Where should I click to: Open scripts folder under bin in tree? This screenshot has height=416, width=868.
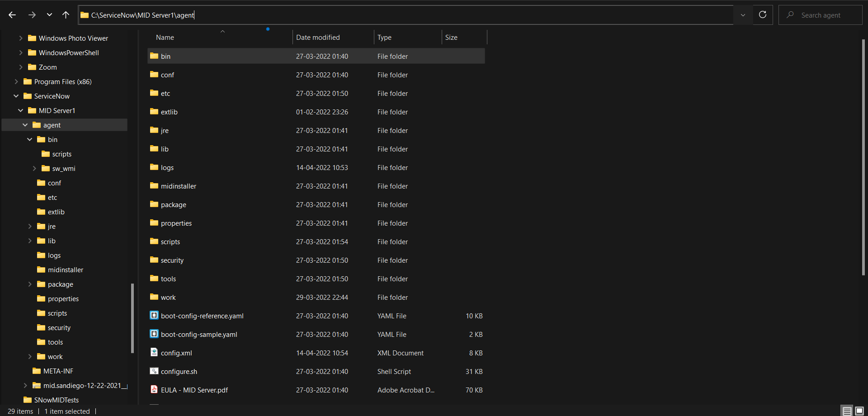(x=61, y=154)
